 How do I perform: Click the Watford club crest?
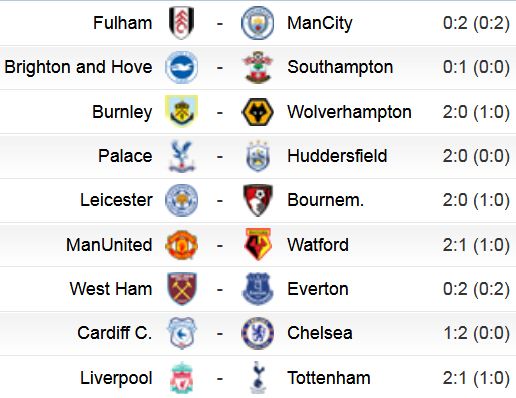pos(258,244)
